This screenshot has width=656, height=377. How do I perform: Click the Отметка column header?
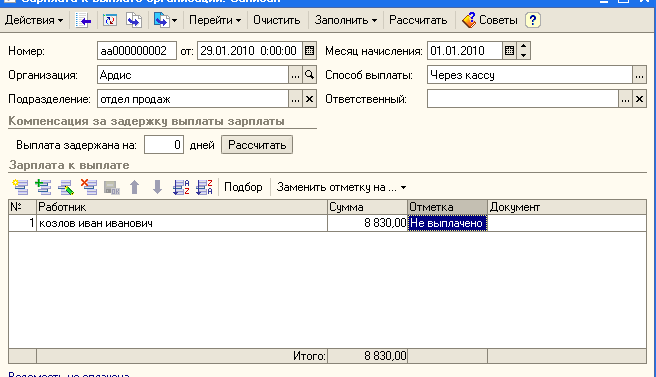(x=448, y=207)
